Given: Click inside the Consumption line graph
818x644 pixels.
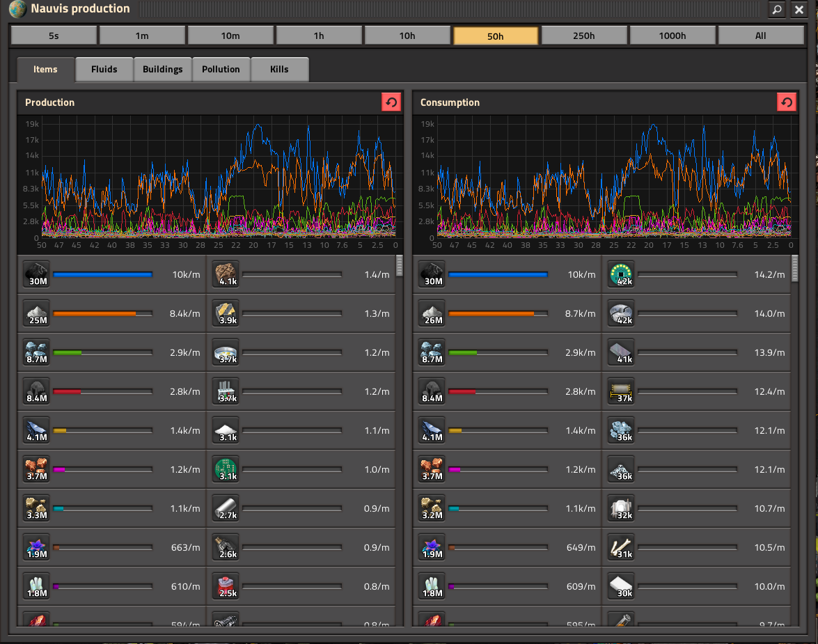Looking at the screenshot, I should pos(613,181).
